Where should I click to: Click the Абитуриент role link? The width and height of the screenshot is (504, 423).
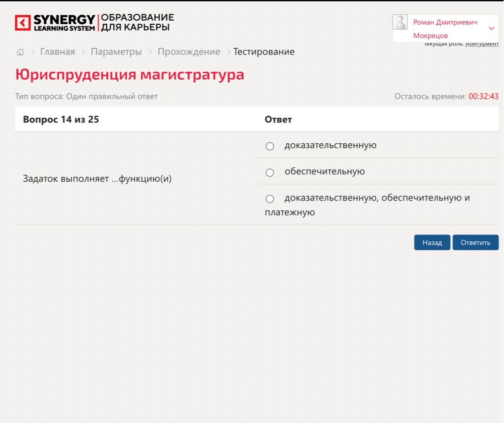[482, 44]
